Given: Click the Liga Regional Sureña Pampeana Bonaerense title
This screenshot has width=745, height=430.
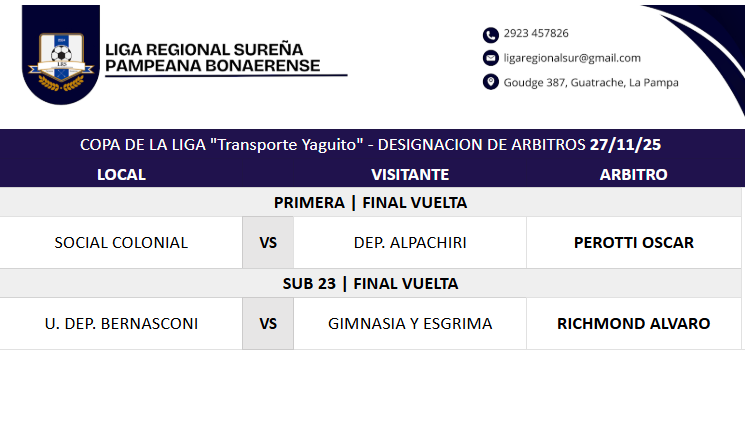Looking at the screenshot, I should click(213, 58).
